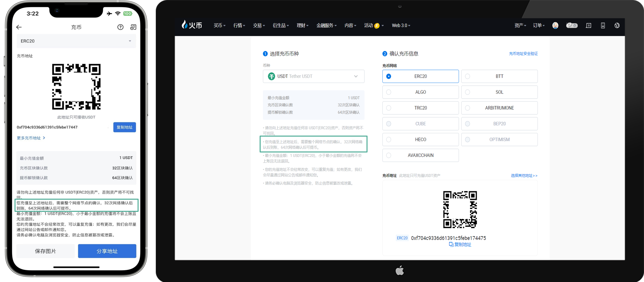Tap the blue 复制地址 button on phone
This screenshot has height=282, width=644.
coord(124,127)
